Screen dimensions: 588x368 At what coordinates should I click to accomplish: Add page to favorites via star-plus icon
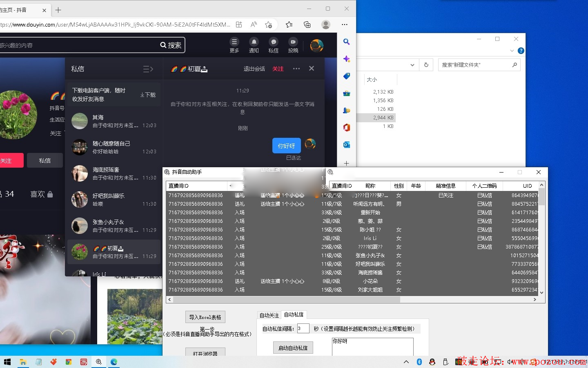click(268, 25)
